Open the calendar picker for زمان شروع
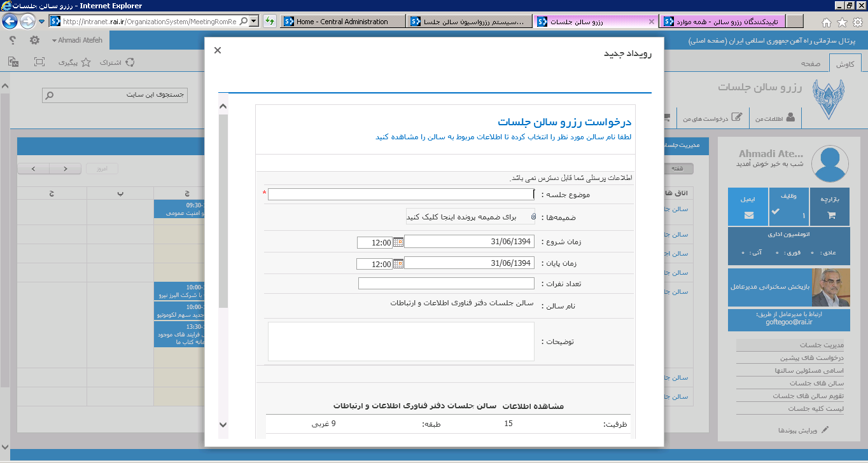 pyautogui.click(x=398, y=242)
